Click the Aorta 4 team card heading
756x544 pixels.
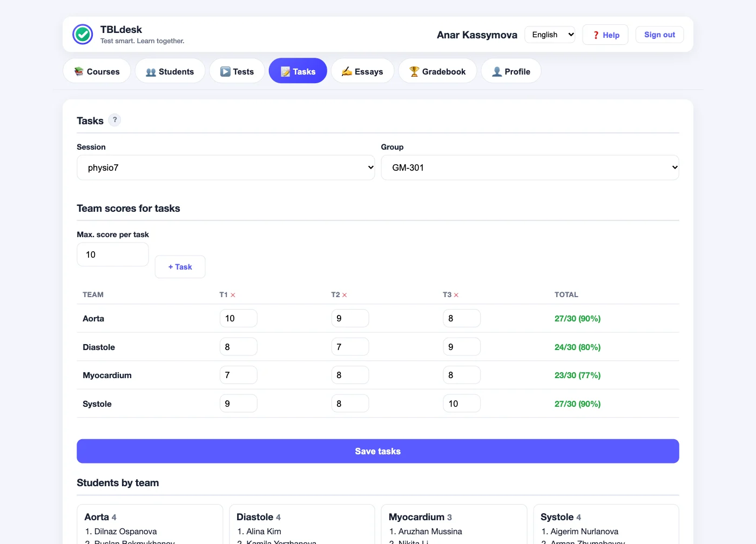[x=100, y=517]
